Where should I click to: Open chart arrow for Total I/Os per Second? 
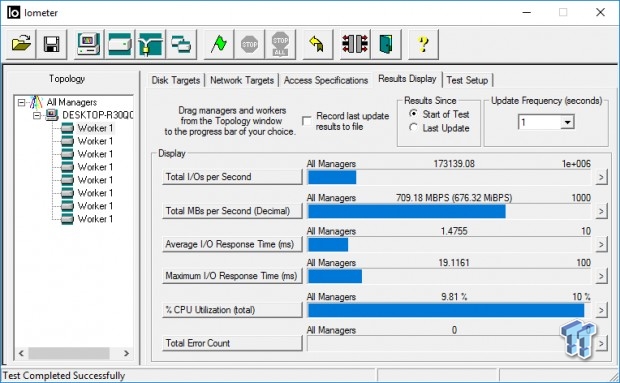pyautogui.click(x=601, y=177)
